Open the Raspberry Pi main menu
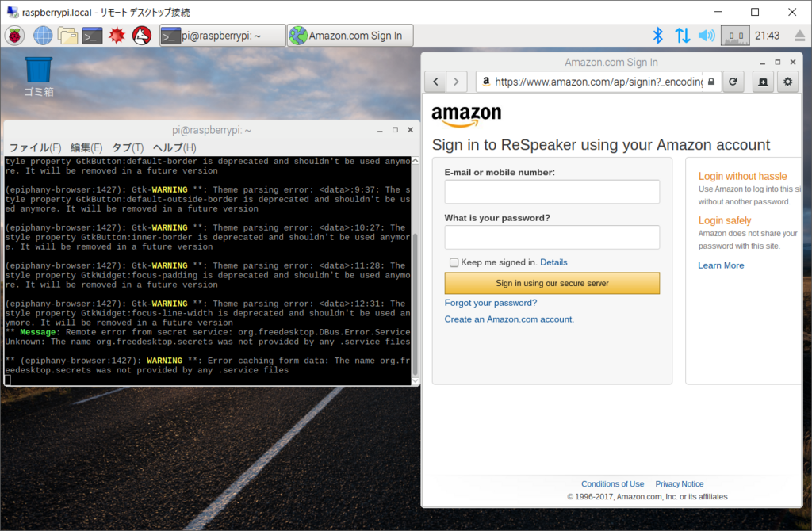Screen dimensions: 812x531 (14, 36)
